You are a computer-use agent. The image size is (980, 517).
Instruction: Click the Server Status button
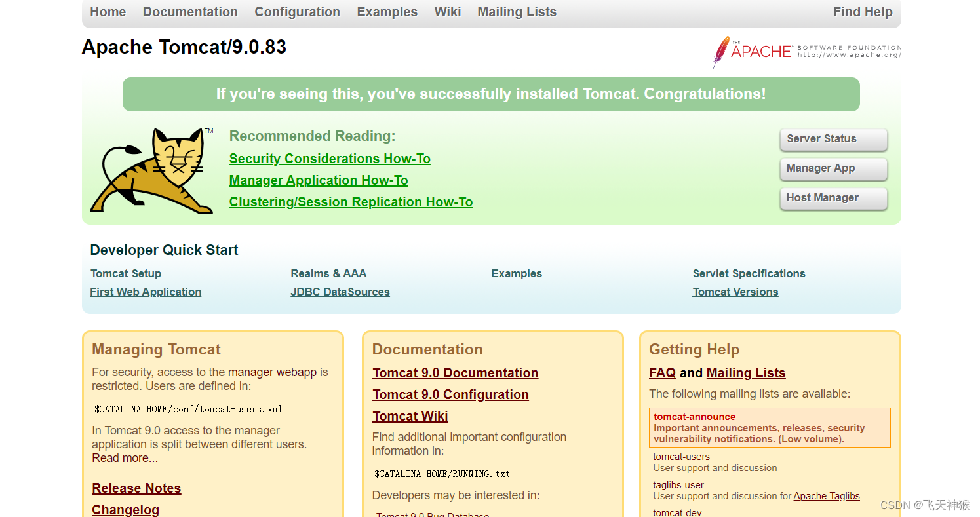click(833, 140)
